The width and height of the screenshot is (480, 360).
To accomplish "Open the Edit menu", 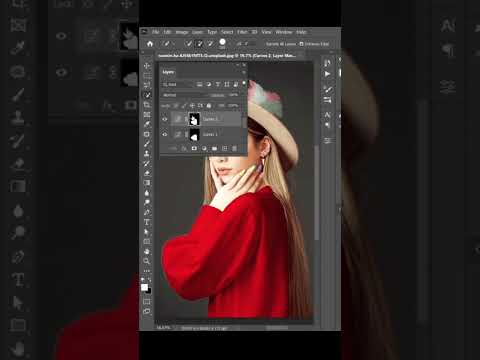I will coord(167,32).
